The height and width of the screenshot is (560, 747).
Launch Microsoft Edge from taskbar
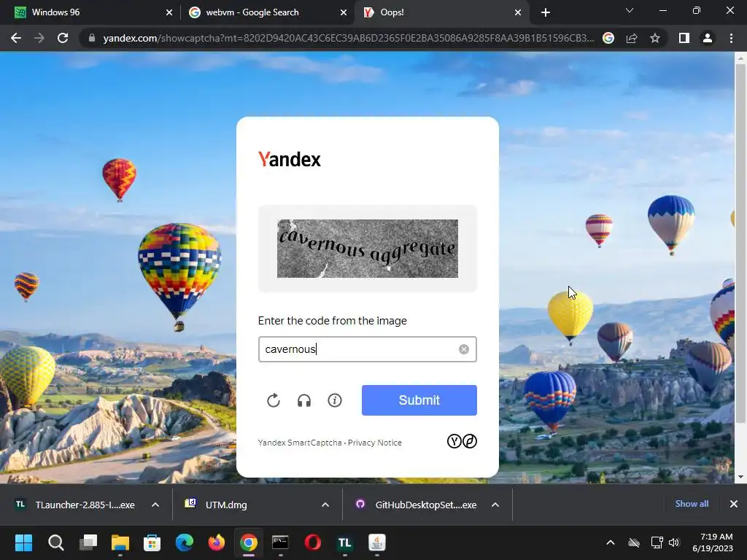click(185, 542)
